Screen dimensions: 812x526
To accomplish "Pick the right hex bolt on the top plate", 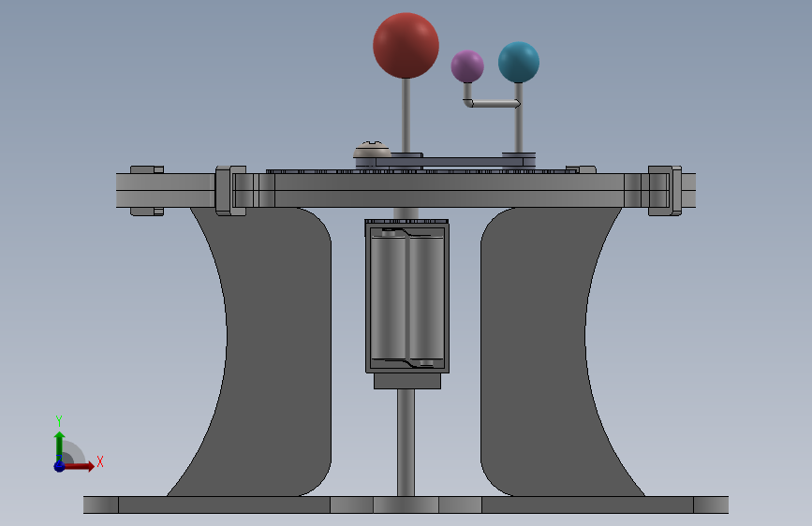I will pos(665,191).
